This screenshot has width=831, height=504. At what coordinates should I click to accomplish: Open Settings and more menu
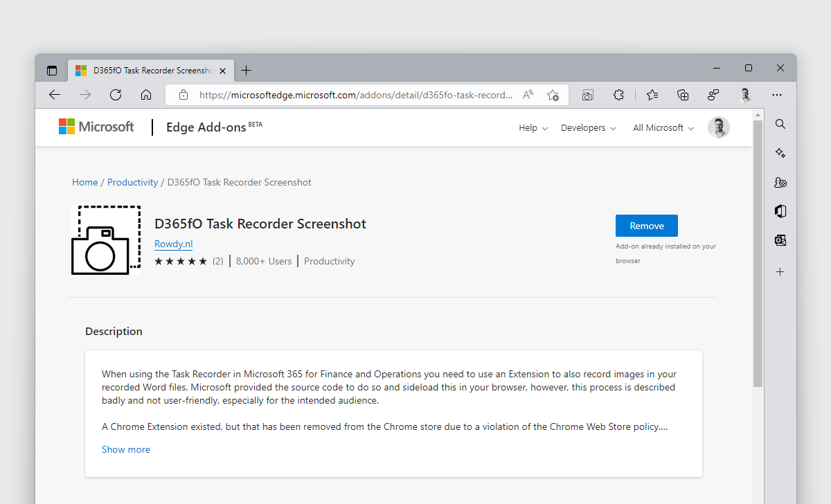pyautogui.click(x=777, y=95)
